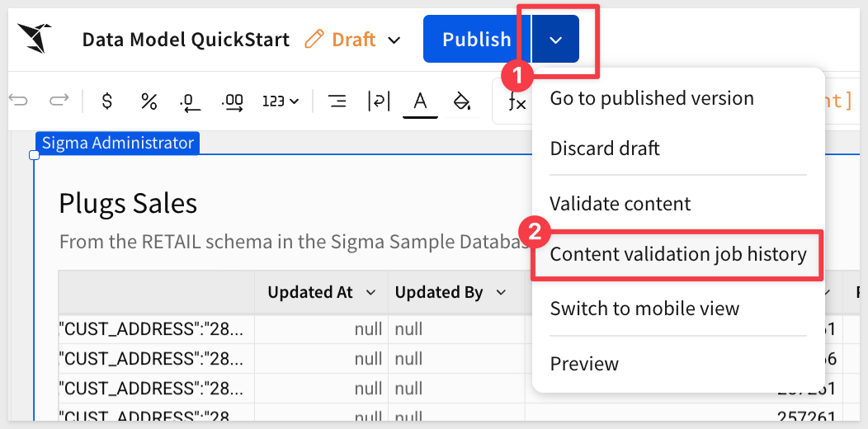Viewport: 868px width, 429px height.
Task: Click the Sigma bird logo
Action: click(x=35, y=39)
